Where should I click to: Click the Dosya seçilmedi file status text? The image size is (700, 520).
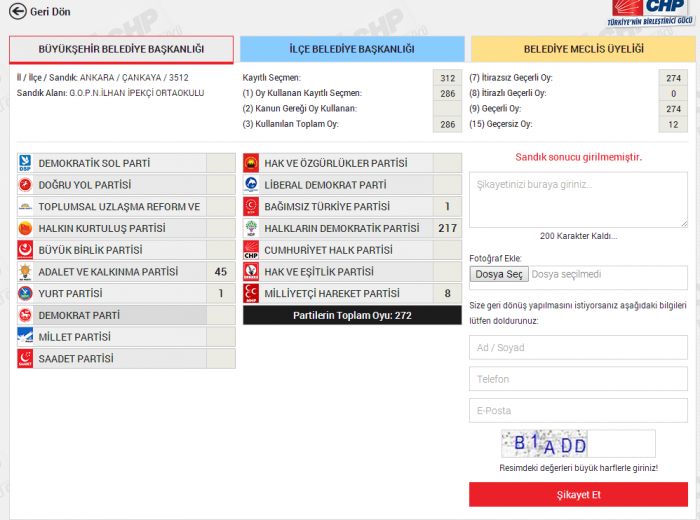point(566,274)
